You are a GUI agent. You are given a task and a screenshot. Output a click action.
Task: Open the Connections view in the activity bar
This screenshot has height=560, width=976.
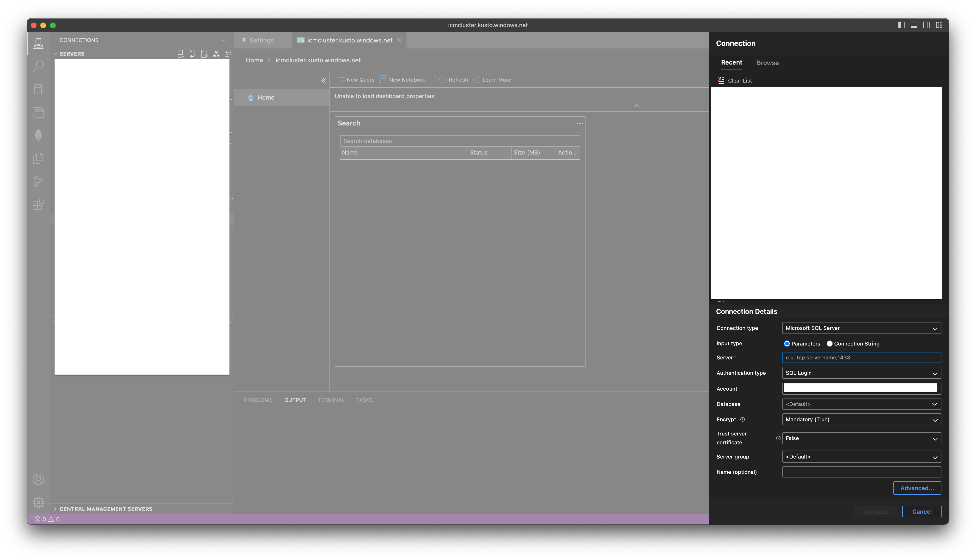point(38,43)
